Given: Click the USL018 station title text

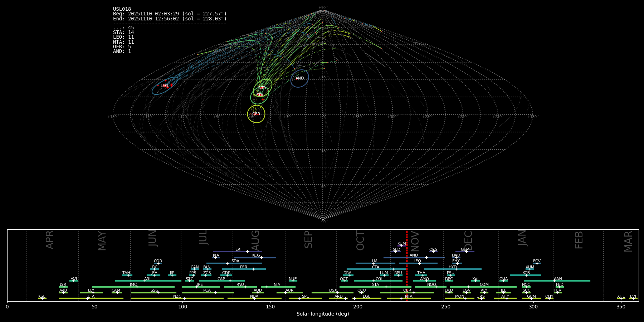Looking at the screenshot, I should tap(122, 9).
